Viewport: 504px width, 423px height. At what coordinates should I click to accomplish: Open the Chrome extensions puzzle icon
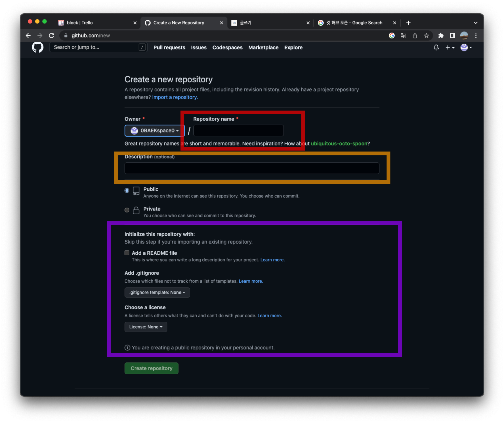pyautogui.click(x=441, y=36)
